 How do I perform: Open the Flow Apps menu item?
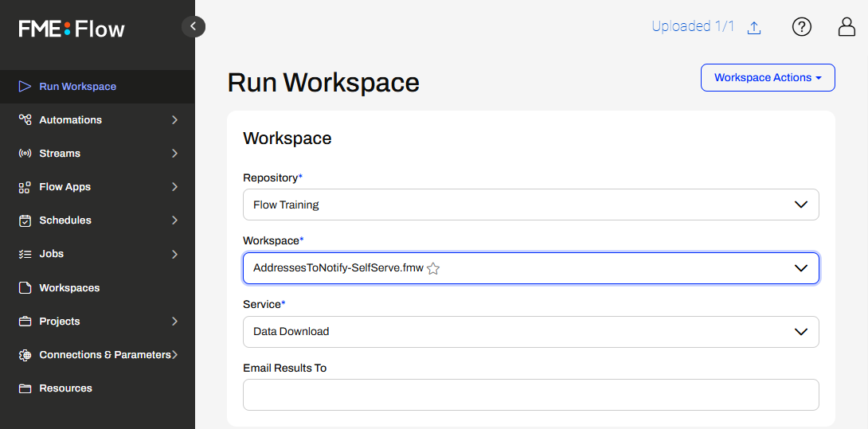pyautogui.click(x=97, y=187)
